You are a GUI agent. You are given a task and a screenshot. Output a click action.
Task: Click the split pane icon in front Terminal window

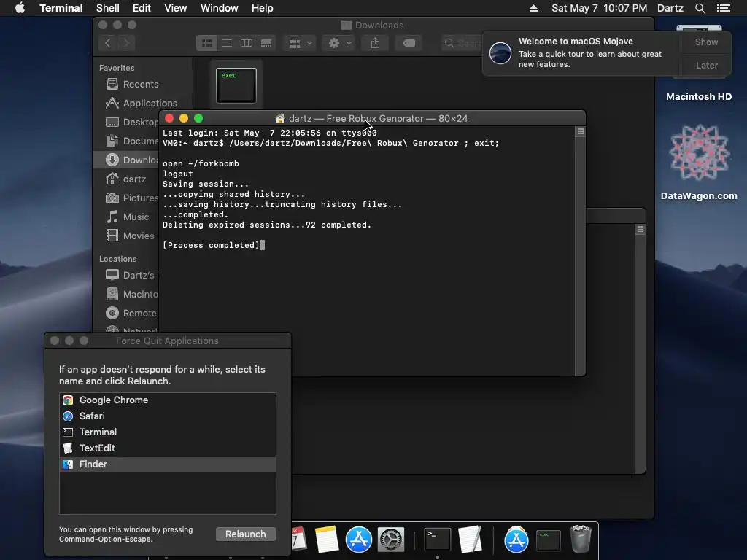(x=580, y=132)
